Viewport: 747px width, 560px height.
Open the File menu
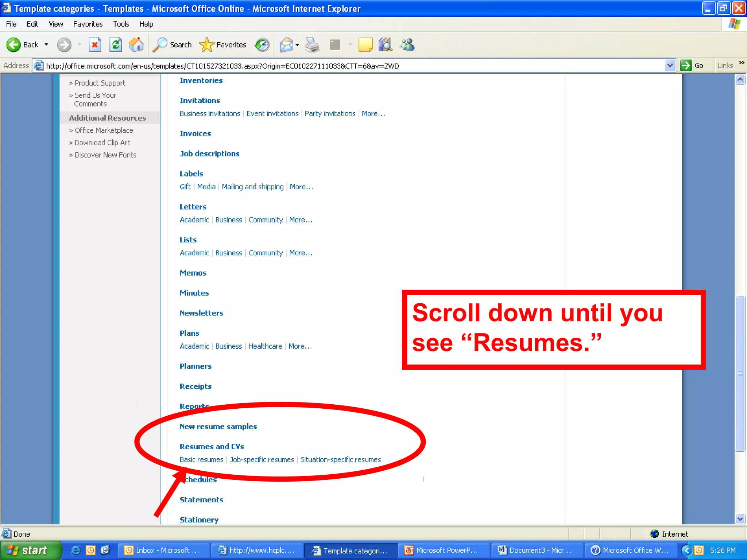click(11, 24)
